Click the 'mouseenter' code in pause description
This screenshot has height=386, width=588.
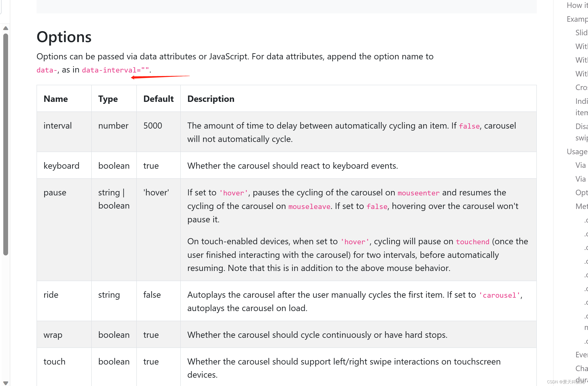coord(419,193)
